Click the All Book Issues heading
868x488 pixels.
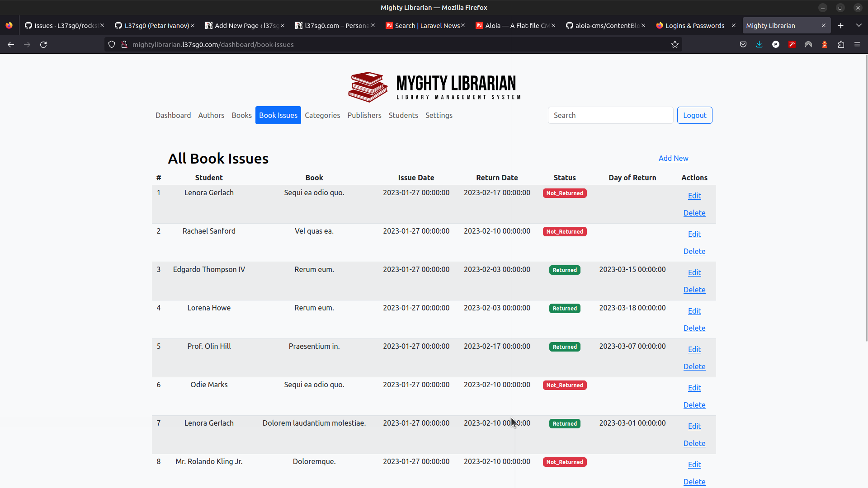[x=218, y=159]
